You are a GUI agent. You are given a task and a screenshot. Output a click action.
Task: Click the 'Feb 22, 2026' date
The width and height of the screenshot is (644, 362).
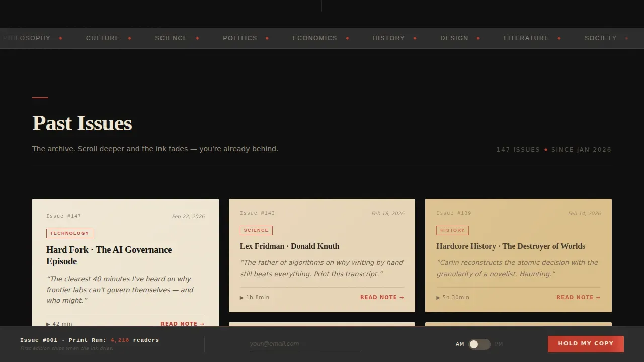[x=188, y=217]
